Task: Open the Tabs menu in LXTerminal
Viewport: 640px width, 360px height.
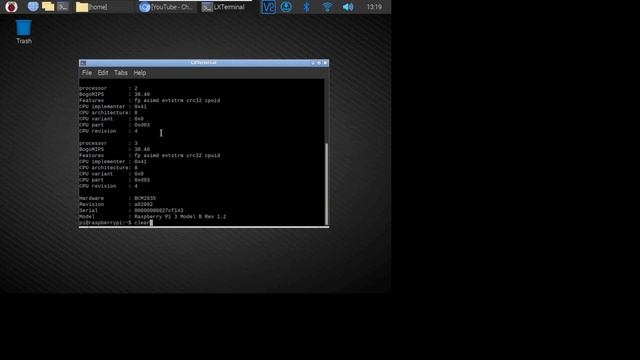Action: pos(120,73)
